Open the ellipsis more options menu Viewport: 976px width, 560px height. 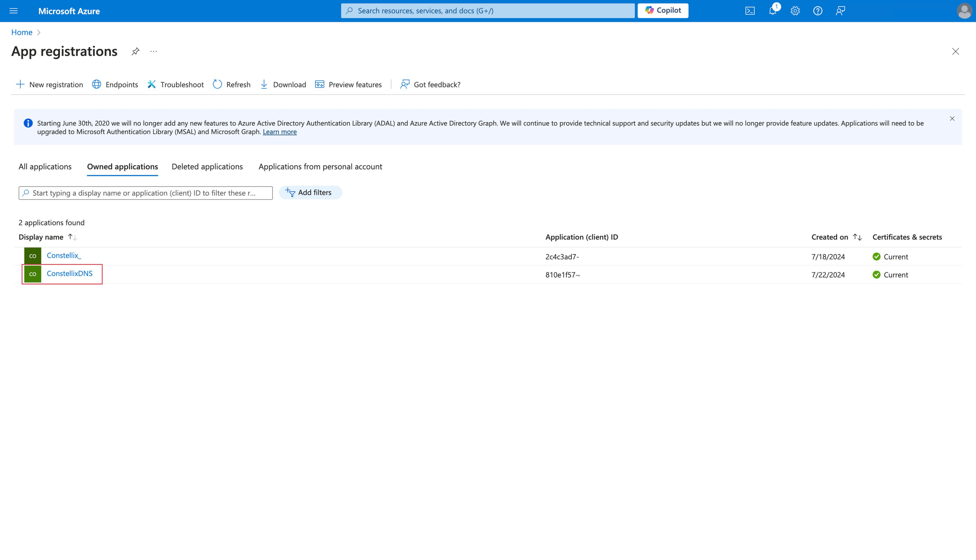153,51
